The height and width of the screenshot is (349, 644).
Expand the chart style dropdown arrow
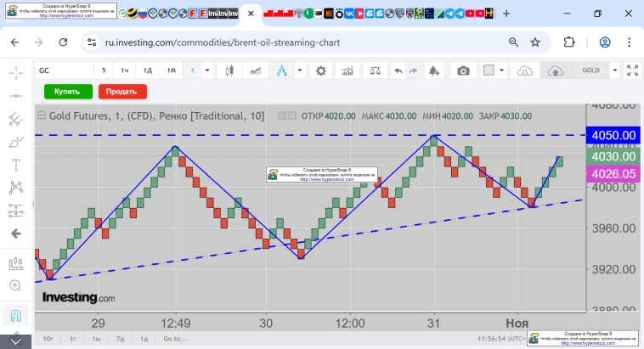pyautogui.click(x=300, y=70)
